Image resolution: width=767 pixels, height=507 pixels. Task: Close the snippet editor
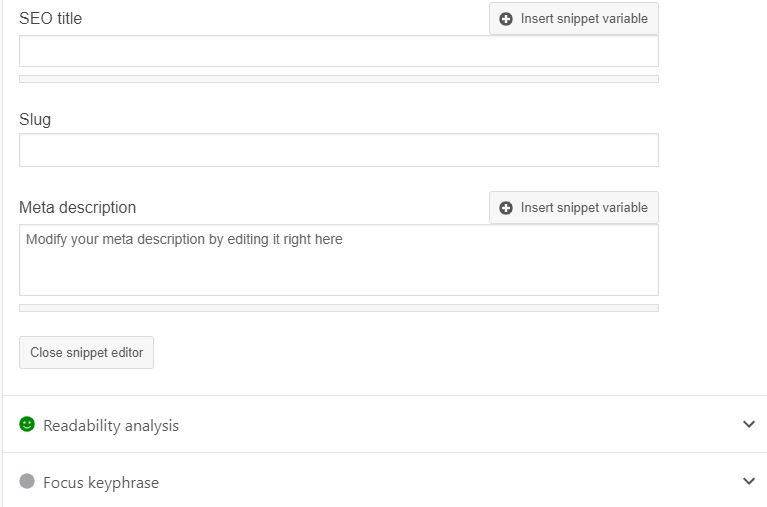tap(87, 352)
